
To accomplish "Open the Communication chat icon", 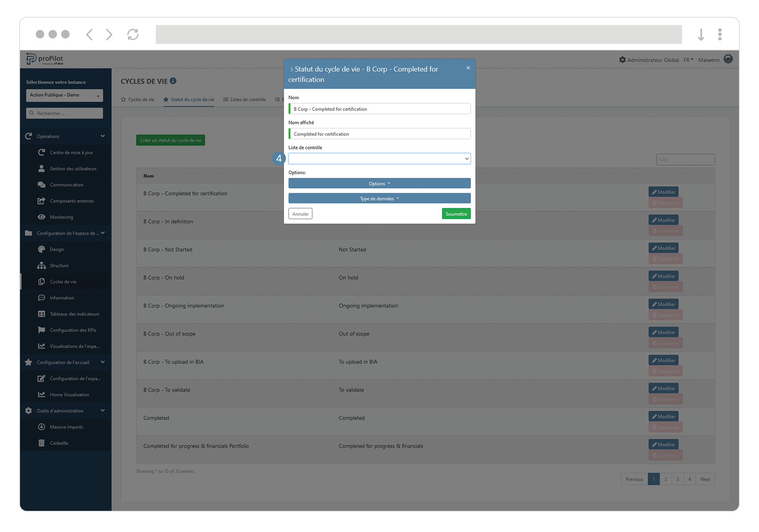I will [x=42, y=185].
